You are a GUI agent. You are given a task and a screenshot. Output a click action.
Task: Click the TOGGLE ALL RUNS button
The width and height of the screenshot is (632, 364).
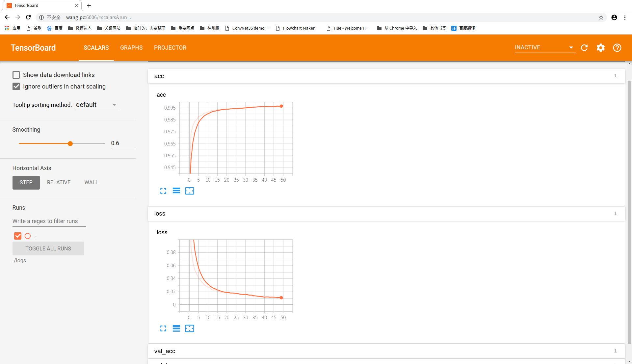coord(48,248)
